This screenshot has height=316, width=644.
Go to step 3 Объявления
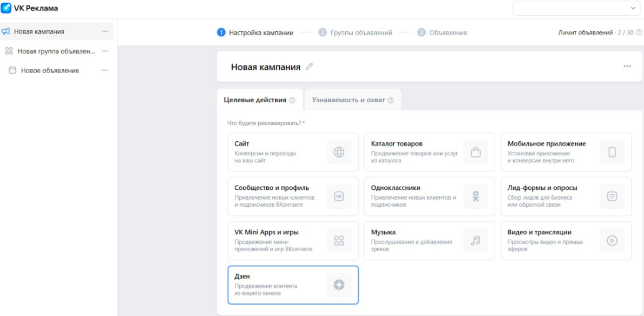tap(442, 32)
